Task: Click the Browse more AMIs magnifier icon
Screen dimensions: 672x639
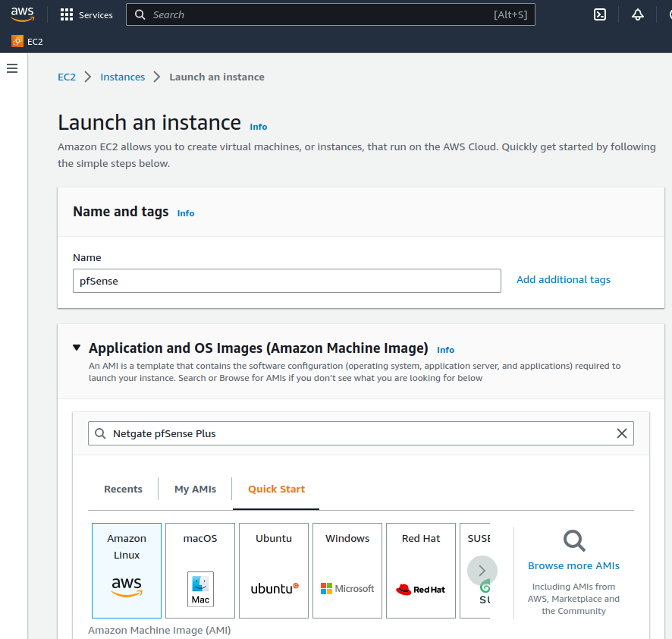Action: pyautogui.click(x=573, y=541)
